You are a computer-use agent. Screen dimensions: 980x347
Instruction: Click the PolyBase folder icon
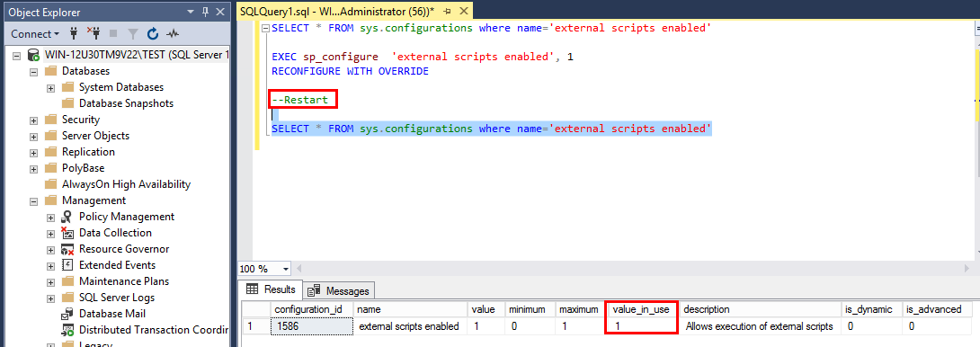click(50, 168)
